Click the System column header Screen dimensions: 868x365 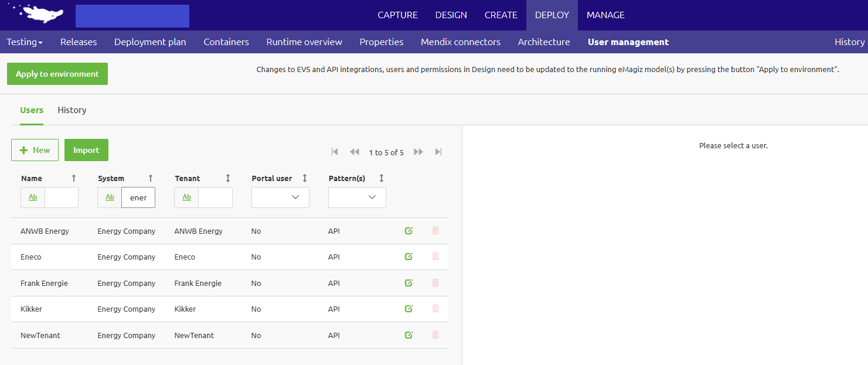click(111, 178)
